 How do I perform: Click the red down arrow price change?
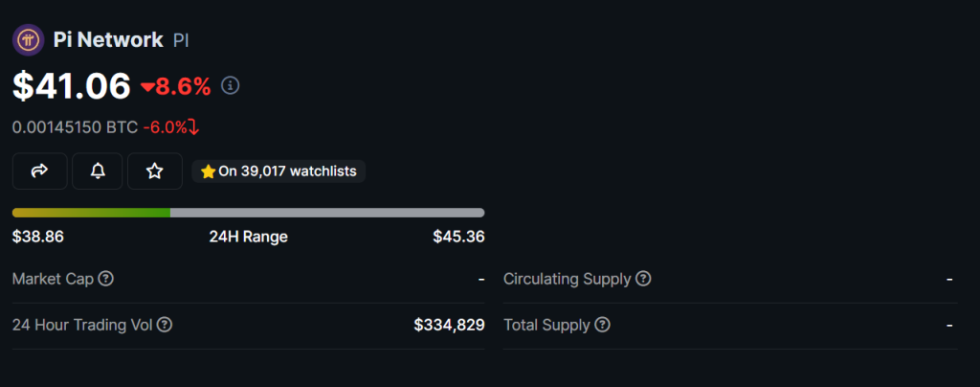click(176, 86)
